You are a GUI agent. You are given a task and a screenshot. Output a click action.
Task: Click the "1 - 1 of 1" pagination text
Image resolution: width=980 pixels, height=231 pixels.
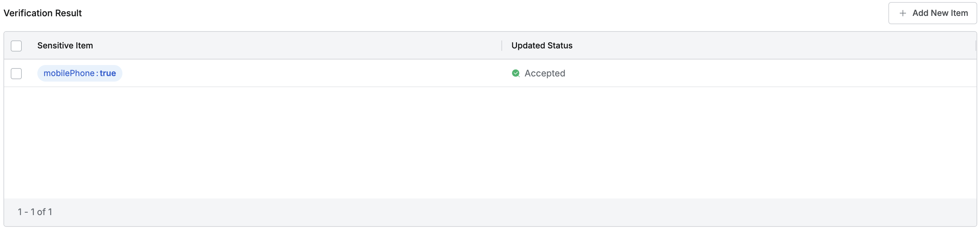(35, 212)
